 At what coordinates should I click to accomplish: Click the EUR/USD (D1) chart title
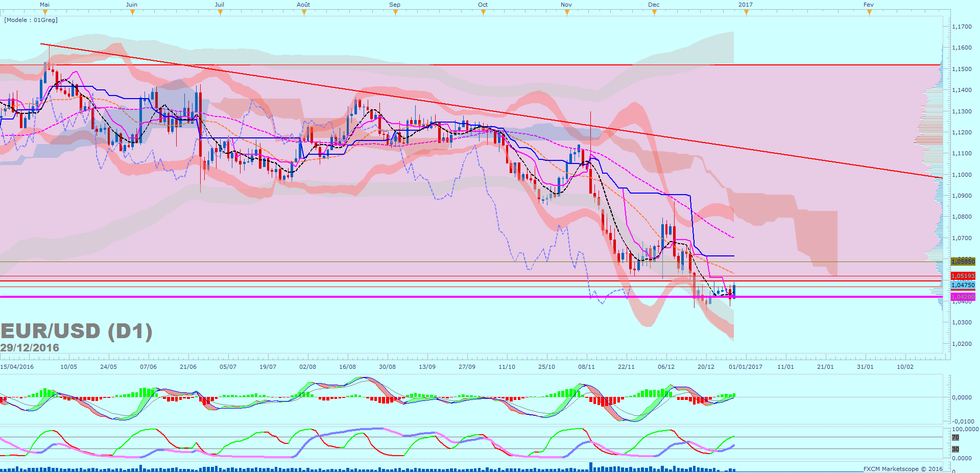click(x=77, y=331)
